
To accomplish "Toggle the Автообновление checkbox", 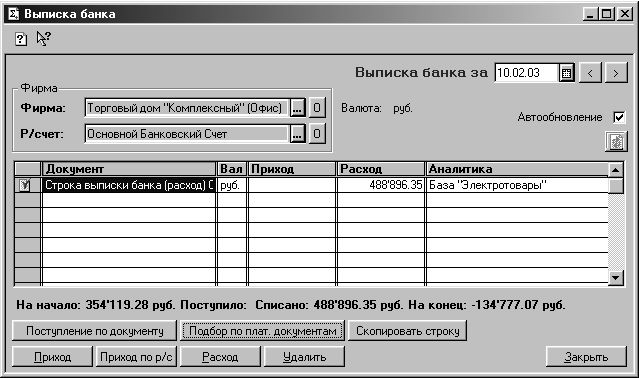I will tap(619, 117).
